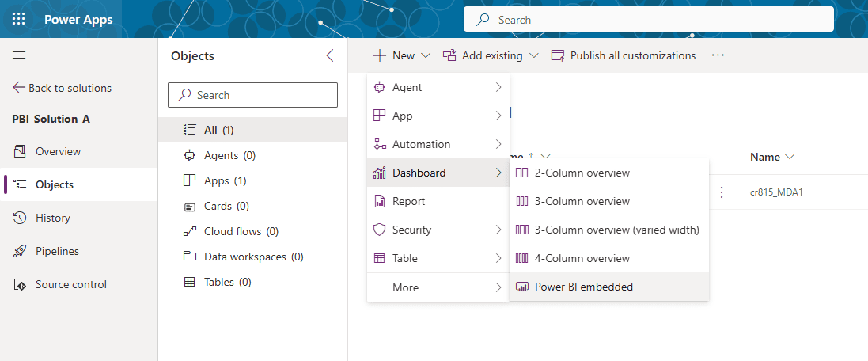Image resolution: width=868 pixels, height=361 pixels.
Task: Open the Objects nav item
Action: pyautogui.click(x=78, y=184)
